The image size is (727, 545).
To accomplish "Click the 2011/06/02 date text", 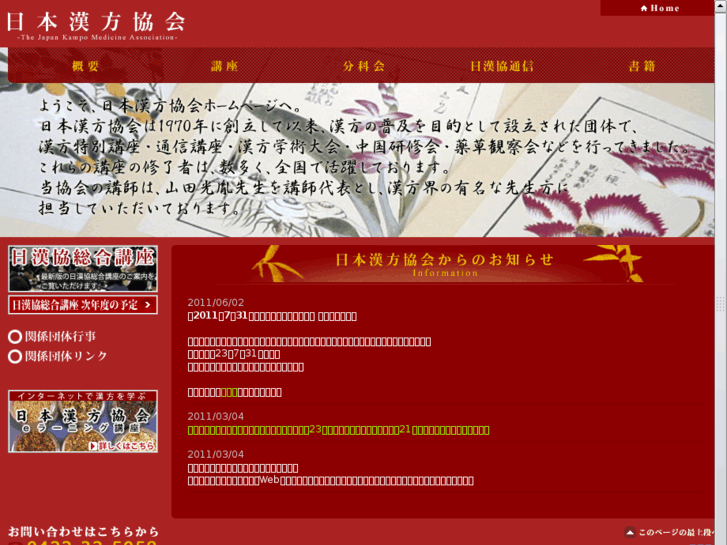I will pos(216,303).
